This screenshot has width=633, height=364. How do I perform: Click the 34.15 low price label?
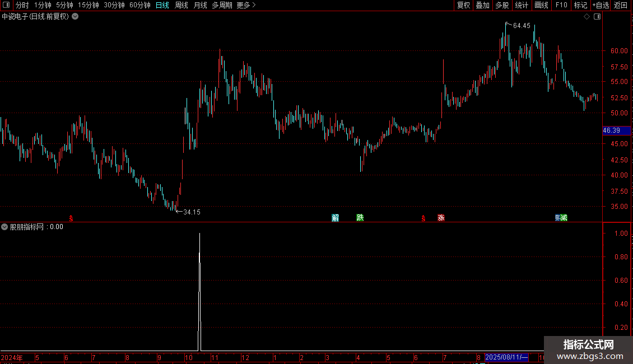[192, 212]
